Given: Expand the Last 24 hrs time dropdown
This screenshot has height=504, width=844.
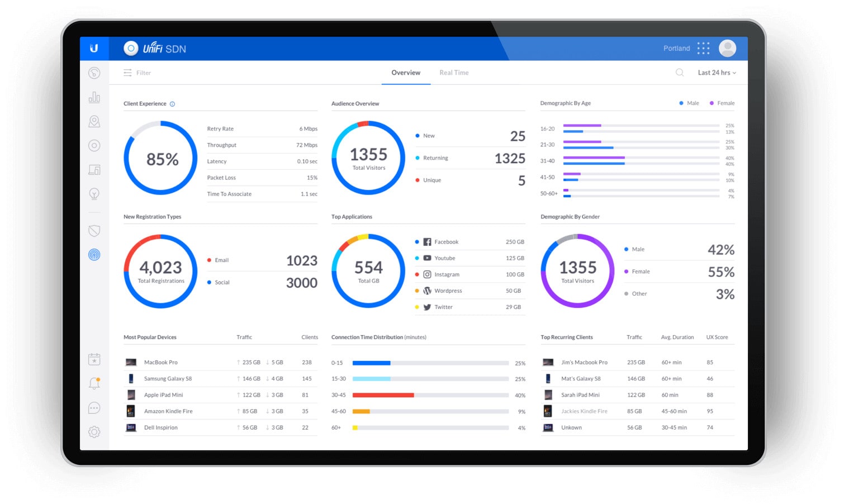Looking at the screenshot, I should (x=716, y=73).
